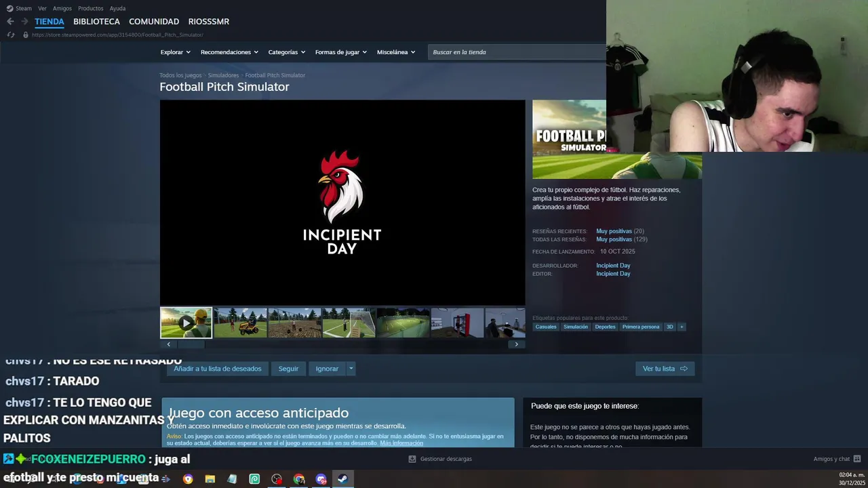Switch to the TIENDA tab

tap(50, 22)
